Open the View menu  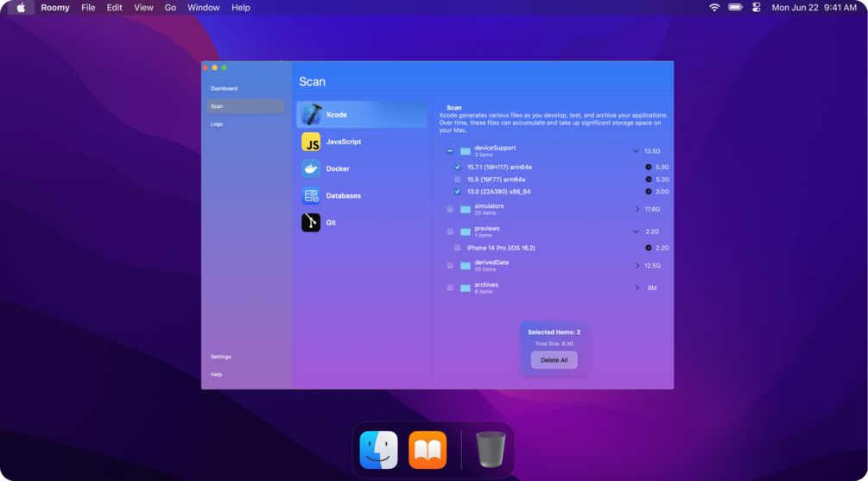[143, 8]
